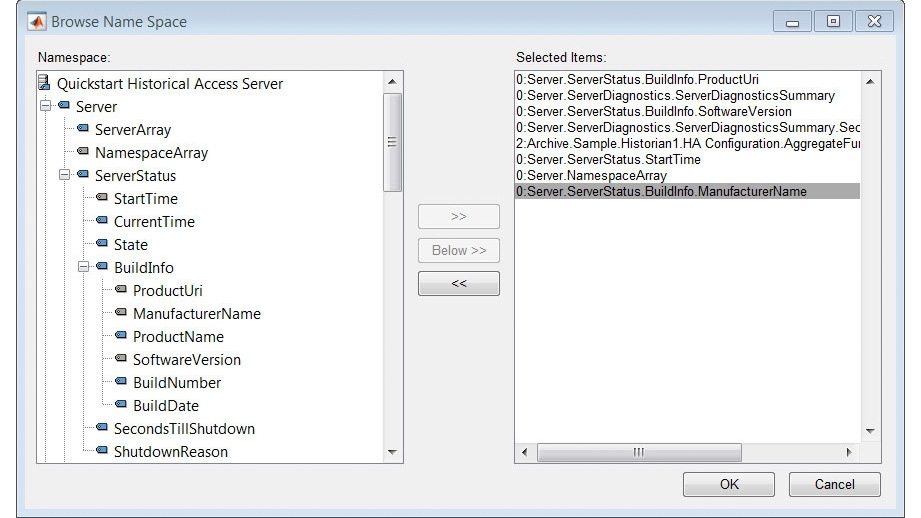Click the Selected Items horizontal scrollbar thumb
921x518 pixels.
pos(639,453)
